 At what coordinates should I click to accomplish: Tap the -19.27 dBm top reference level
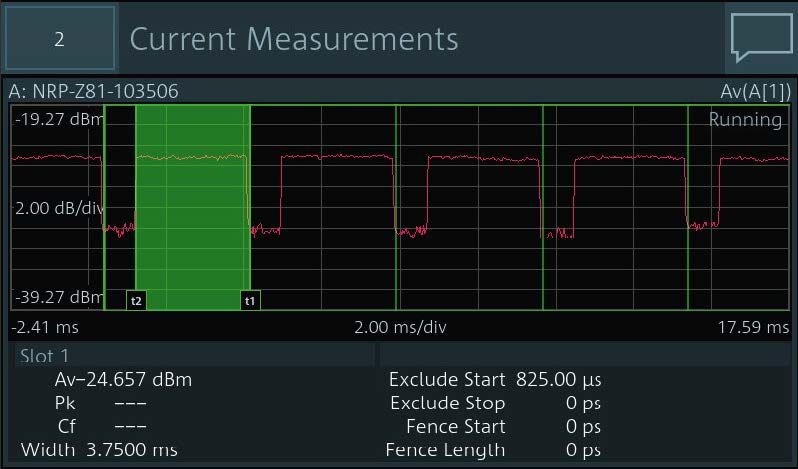pyautogui.click(x=59, y=119)
